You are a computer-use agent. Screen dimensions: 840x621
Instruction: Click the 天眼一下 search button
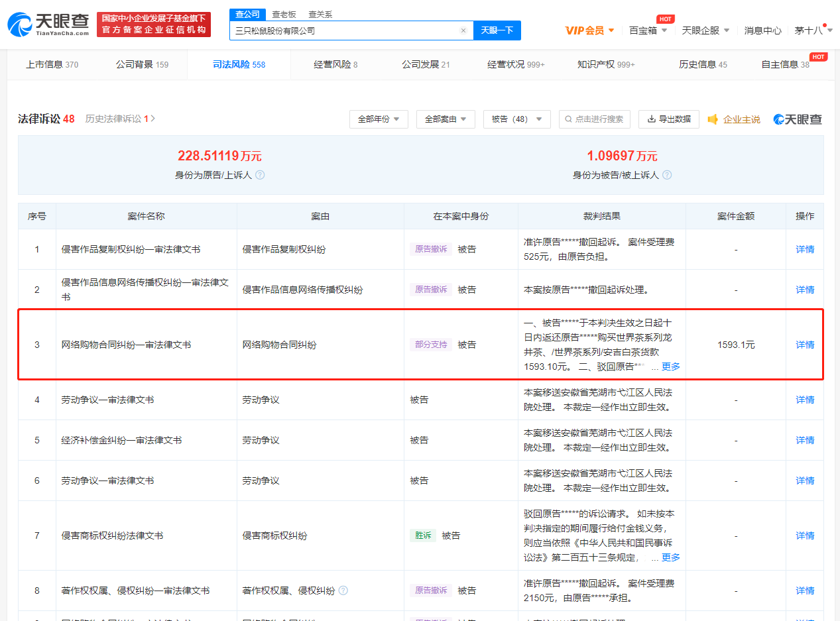pos(497,30)
